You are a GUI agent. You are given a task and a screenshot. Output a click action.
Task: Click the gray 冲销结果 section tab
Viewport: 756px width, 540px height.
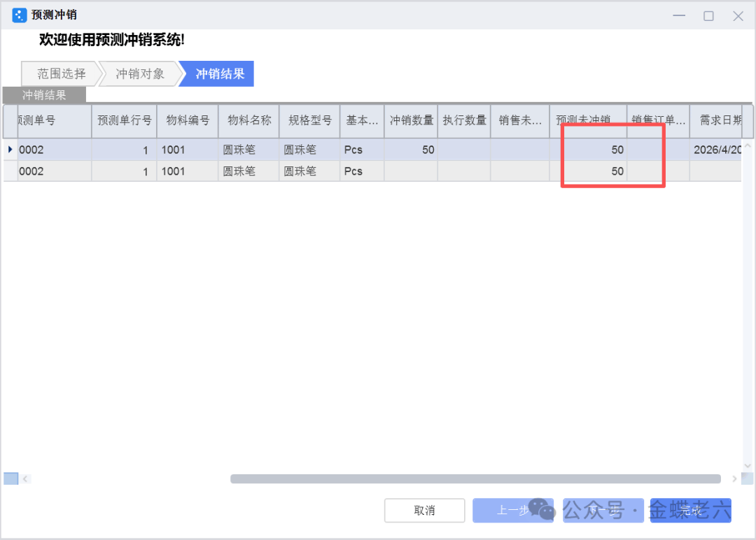coord(44,95)
